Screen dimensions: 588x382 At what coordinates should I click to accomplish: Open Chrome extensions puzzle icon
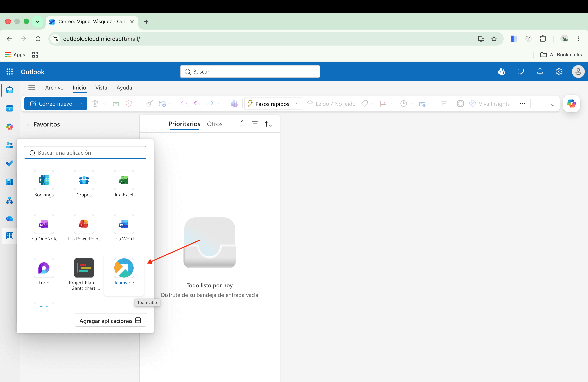pos(543,39)
